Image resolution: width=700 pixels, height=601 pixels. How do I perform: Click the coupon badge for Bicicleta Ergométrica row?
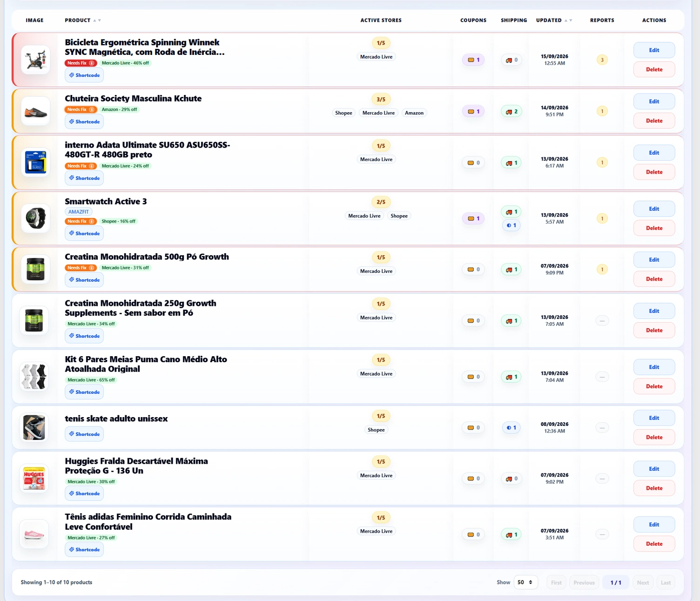click(x=473, y=60)
